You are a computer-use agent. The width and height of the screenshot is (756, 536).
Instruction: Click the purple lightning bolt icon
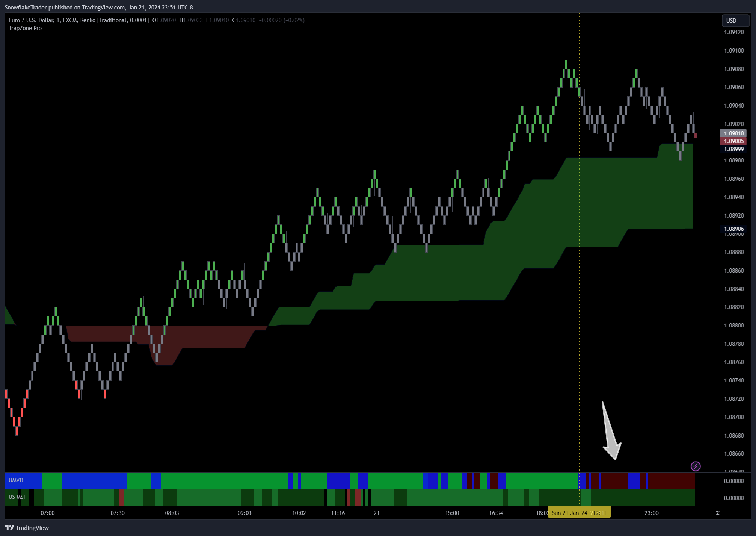click(696, 466)
